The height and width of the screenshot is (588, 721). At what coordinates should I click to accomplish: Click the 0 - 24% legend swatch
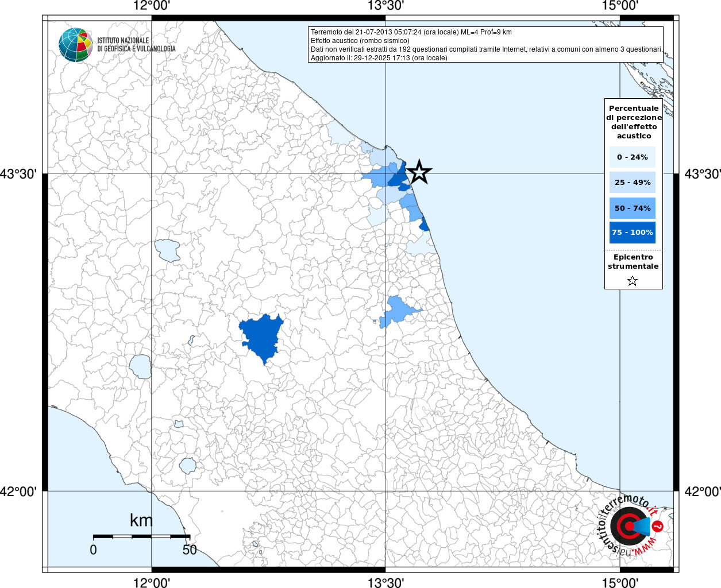632,157
